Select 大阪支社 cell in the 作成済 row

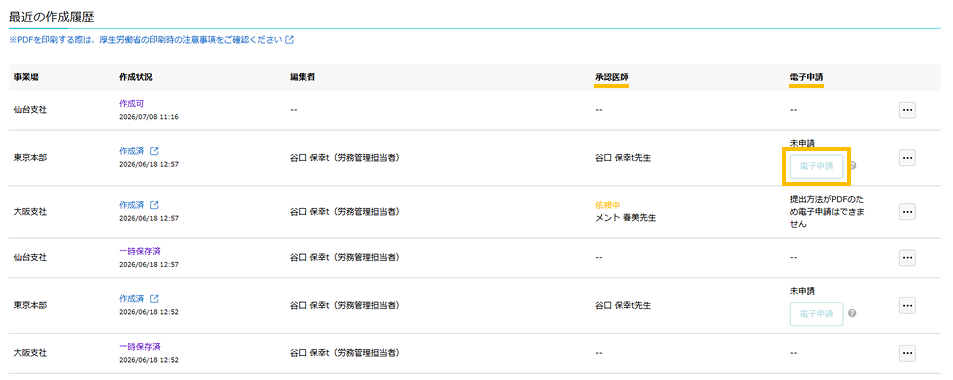point(30,212)
